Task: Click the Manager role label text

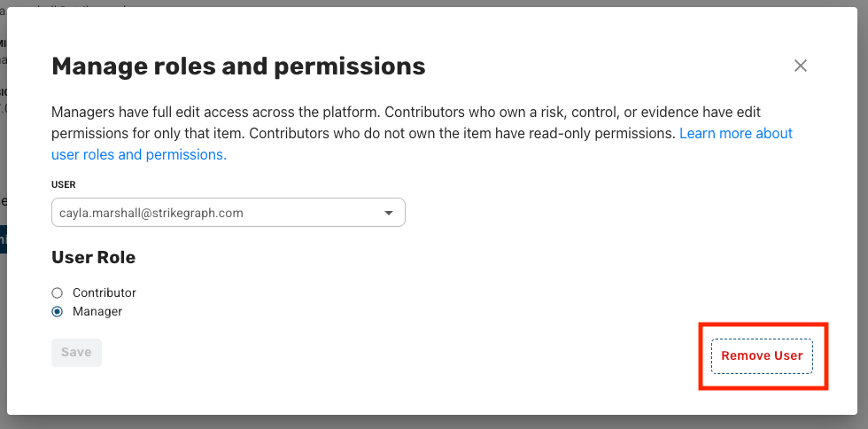Action: pos(97,311)
